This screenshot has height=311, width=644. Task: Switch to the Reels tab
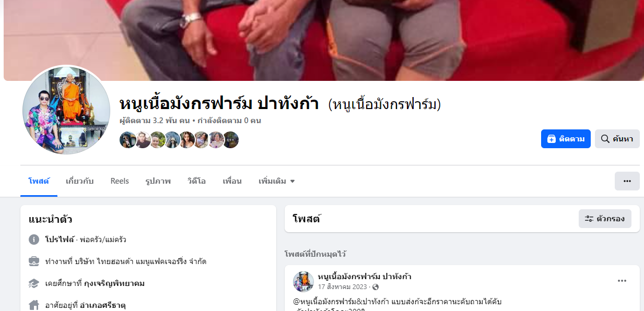pos(120,181)
